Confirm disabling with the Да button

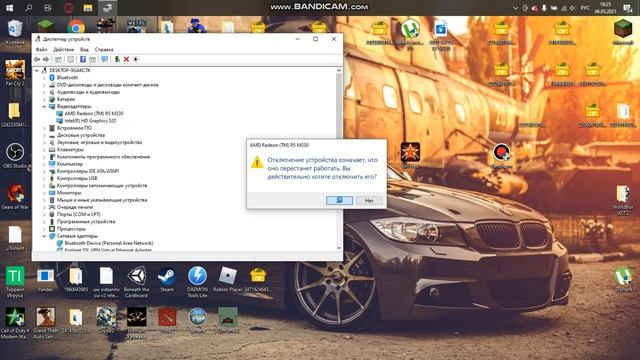click(x=339, y=200)
